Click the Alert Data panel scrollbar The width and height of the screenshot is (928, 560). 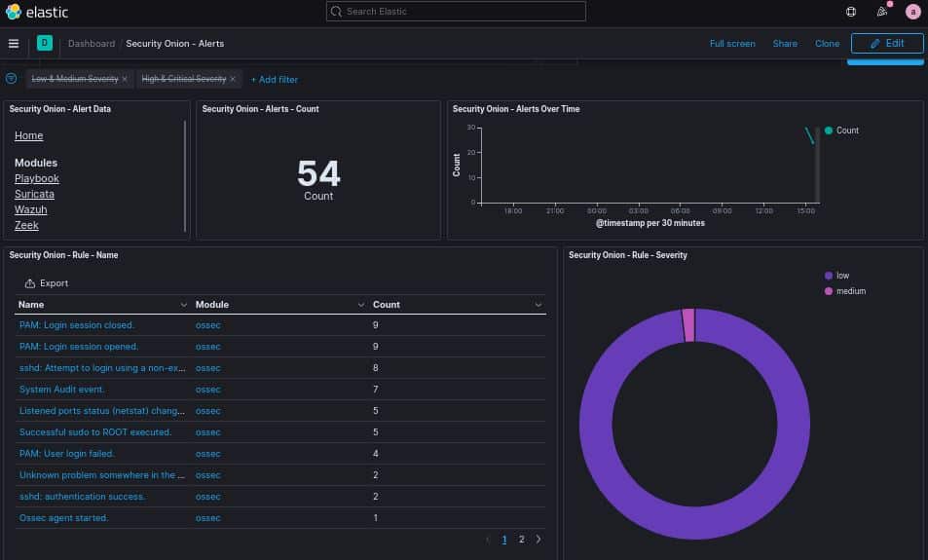point(185,176)
